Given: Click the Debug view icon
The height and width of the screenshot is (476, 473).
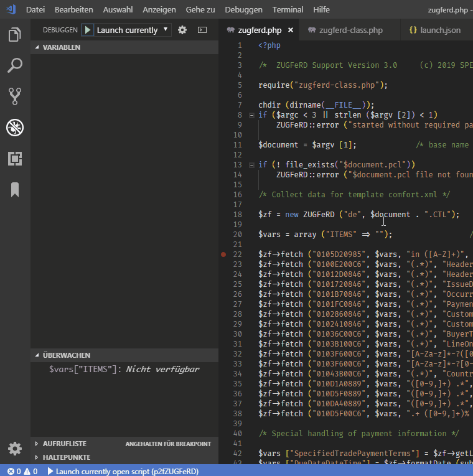Looking at the screenshot, I should coord(15,128).
